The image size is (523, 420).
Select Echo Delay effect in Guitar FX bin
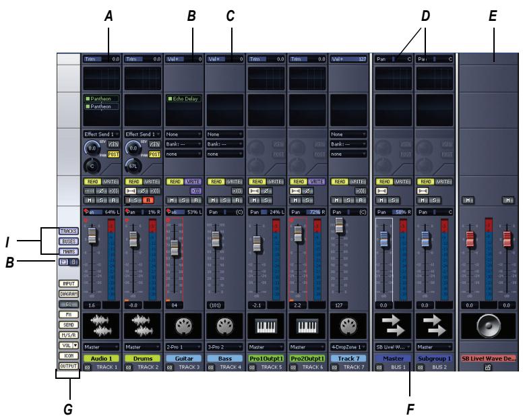pos(184,98)
